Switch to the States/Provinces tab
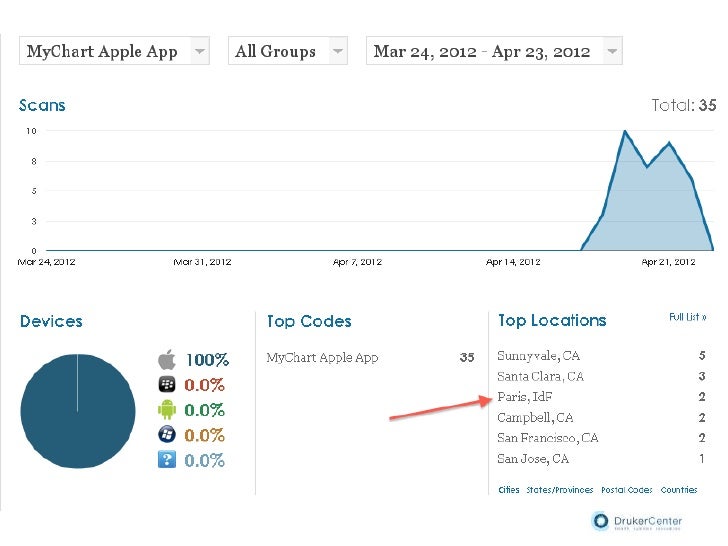This screenshot has width=728, height=546. point(559,490)
